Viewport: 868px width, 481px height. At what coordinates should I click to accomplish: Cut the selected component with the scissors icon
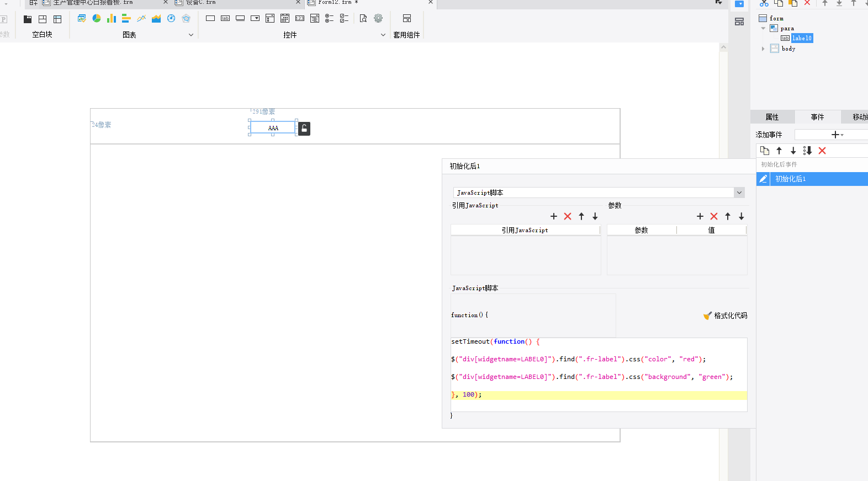point(764,3)
